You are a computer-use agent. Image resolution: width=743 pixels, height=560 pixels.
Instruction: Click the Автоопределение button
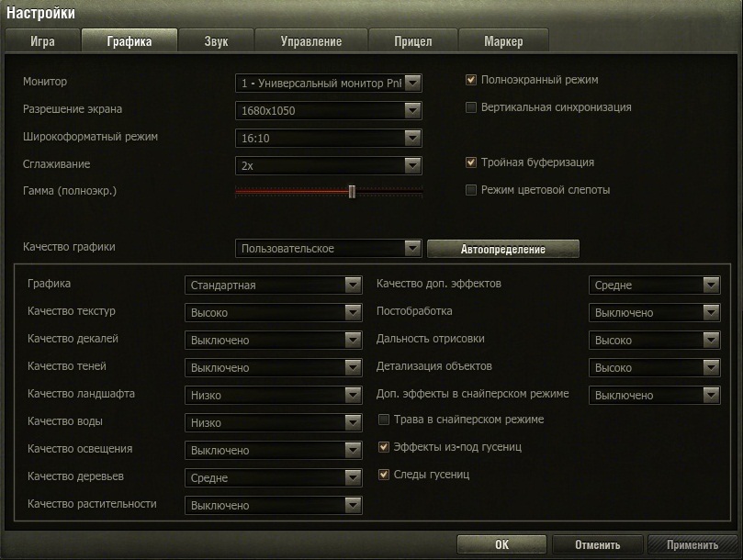click(503, 249)
